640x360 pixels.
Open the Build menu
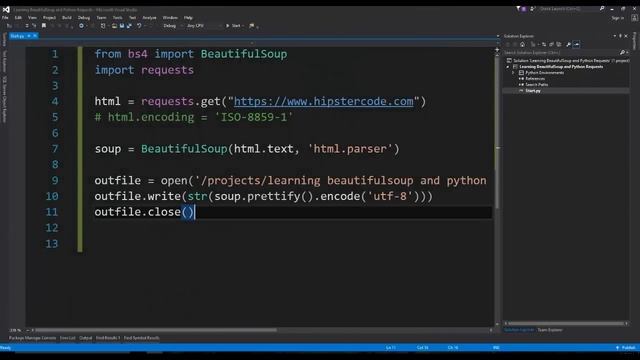[67, 18]
